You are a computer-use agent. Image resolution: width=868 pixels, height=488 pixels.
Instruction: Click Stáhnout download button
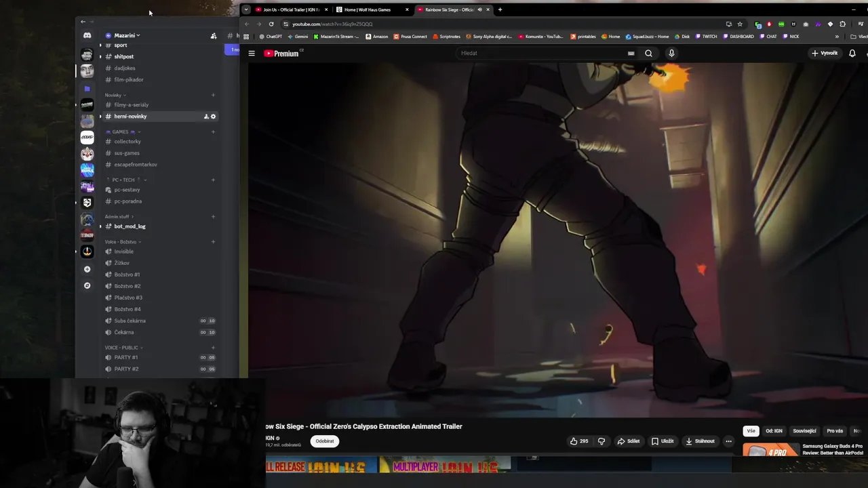click(700, 441)
